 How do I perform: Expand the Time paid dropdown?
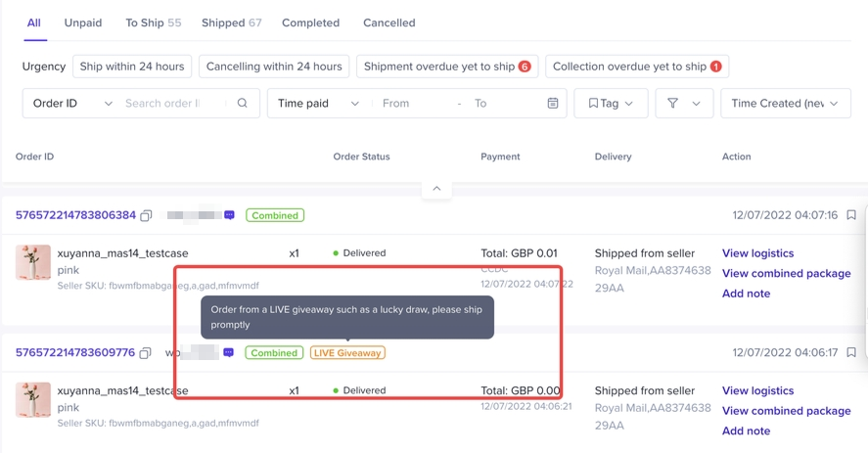pos(318,104)
